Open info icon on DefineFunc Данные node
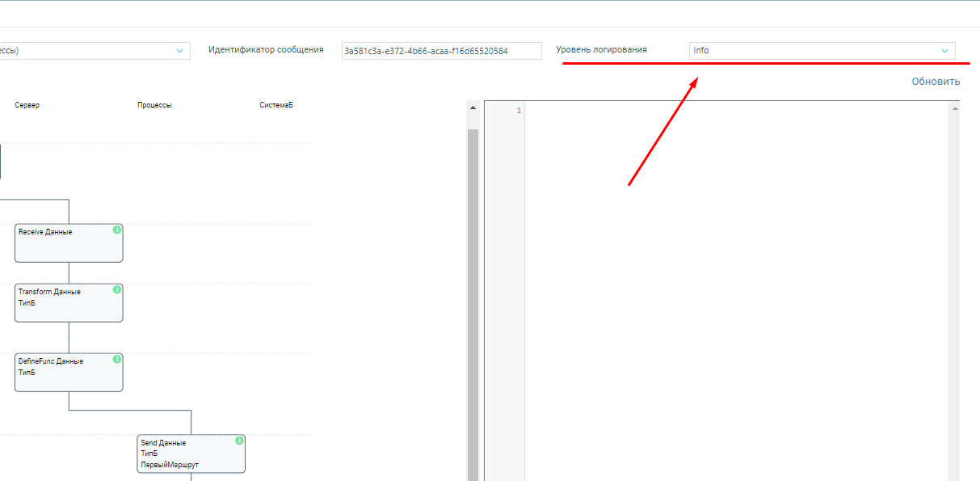This screenshot has height=481, width=980. pos(117,359)
